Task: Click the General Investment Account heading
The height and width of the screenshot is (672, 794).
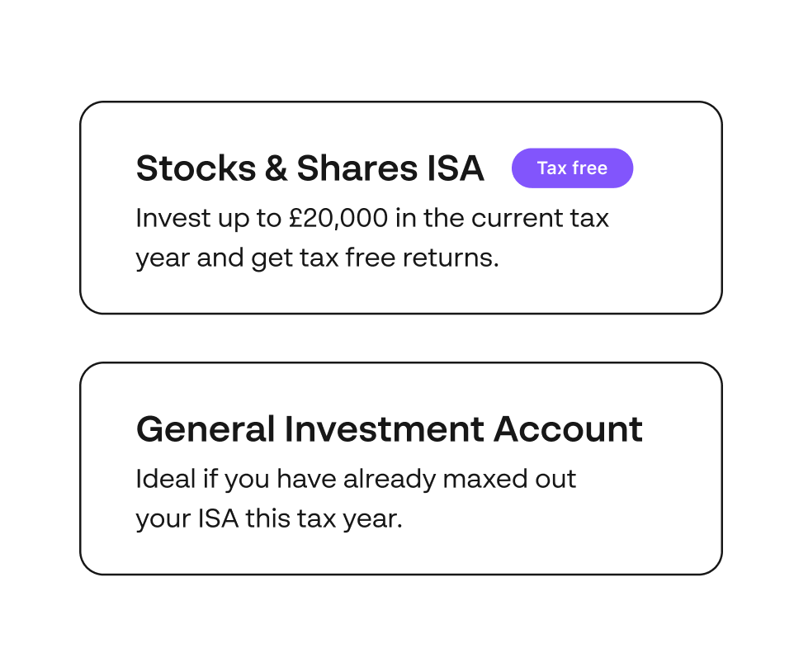Action: [x=389, y=429]
